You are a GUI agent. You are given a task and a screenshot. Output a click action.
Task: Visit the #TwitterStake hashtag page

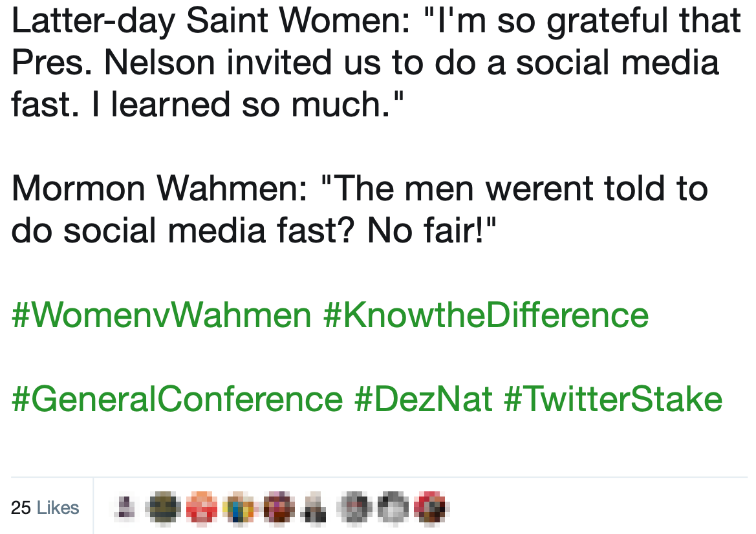(x=613, y=400)
